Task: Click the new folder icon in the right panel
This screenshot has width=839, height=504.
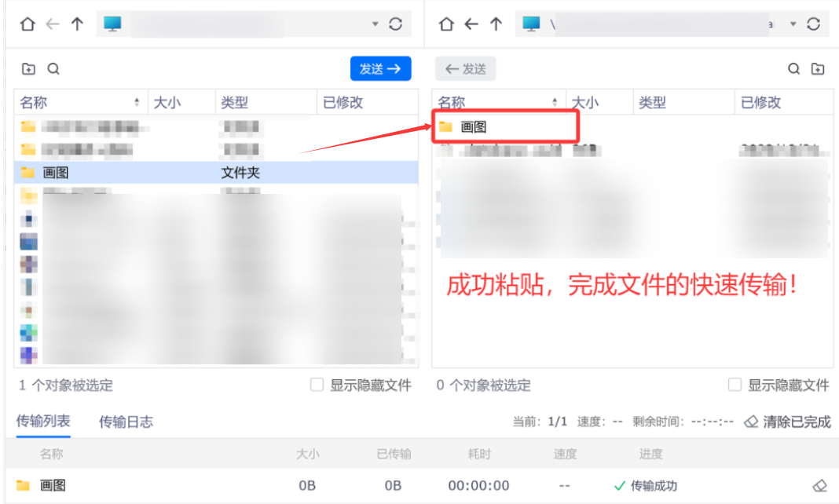Action: pos(818,68)
